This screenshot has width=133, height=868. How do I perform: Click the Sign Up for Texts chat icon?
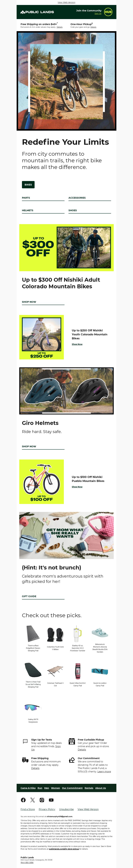[25, 741]
